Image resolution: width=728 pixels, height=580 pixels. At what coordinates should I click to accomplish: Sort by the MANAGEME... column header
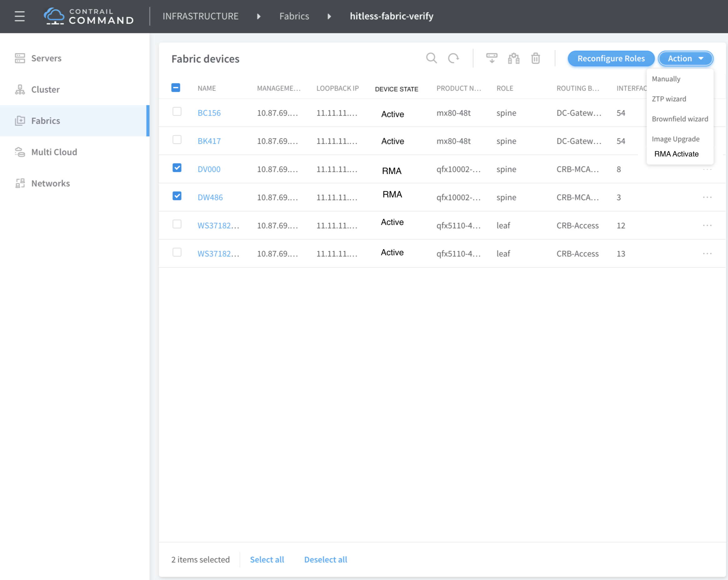pyautogui.click(x=279, y=88)
